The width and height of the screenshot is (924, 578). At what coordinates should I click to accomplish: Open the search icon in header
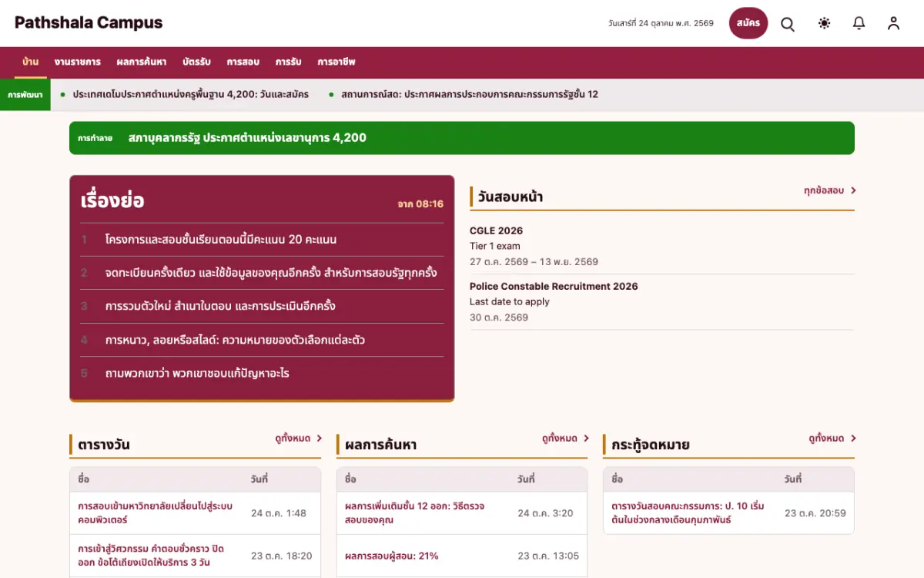pos(788,23)
